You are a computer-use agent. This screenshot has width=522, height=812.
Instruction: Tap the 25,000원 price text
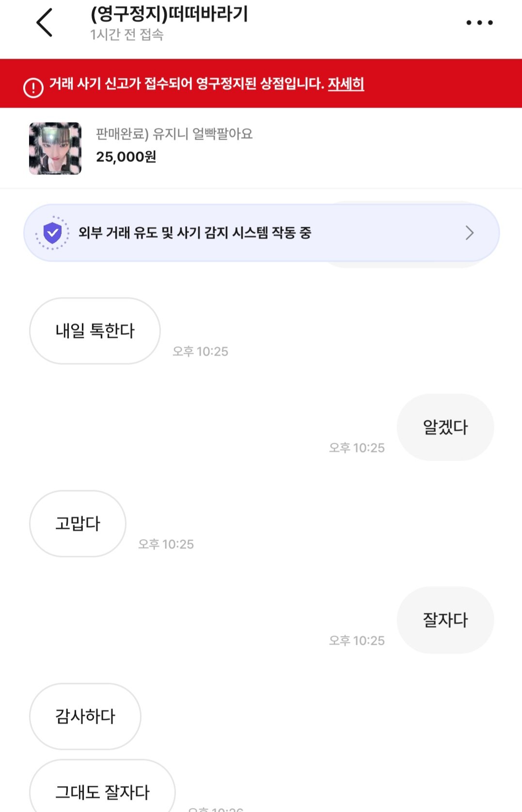126,157
